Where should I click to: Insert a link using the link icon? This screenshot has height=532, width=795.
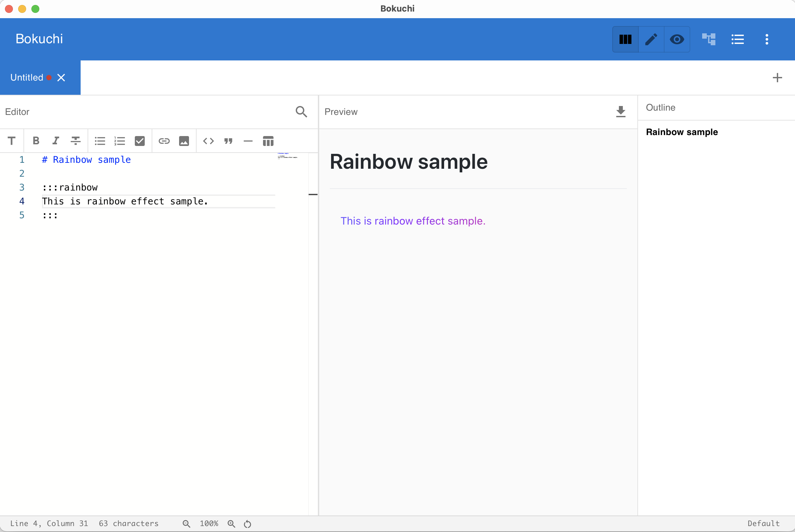coord(164,141)
